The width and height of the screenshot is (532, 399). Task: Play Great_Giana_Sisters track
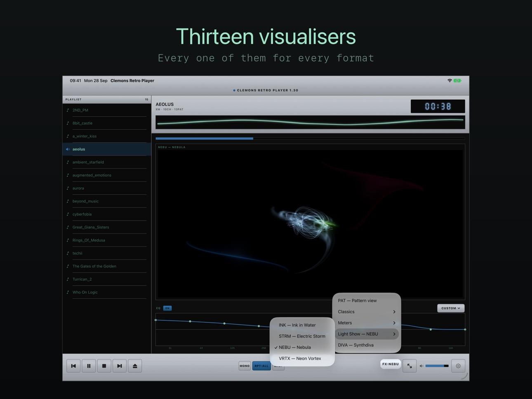click(107, 227)
